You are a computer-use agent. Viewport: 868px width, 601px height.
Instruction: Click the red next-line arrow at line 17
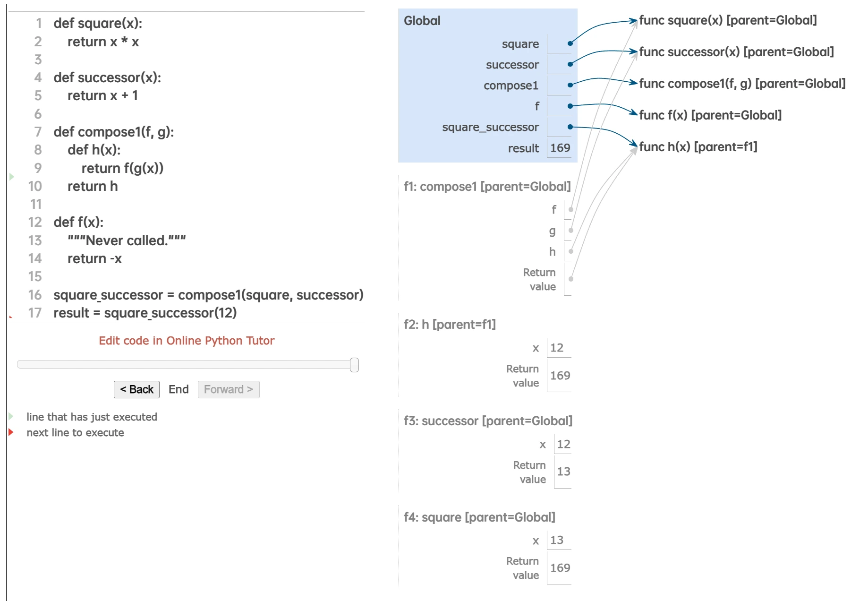click(11, 316)
